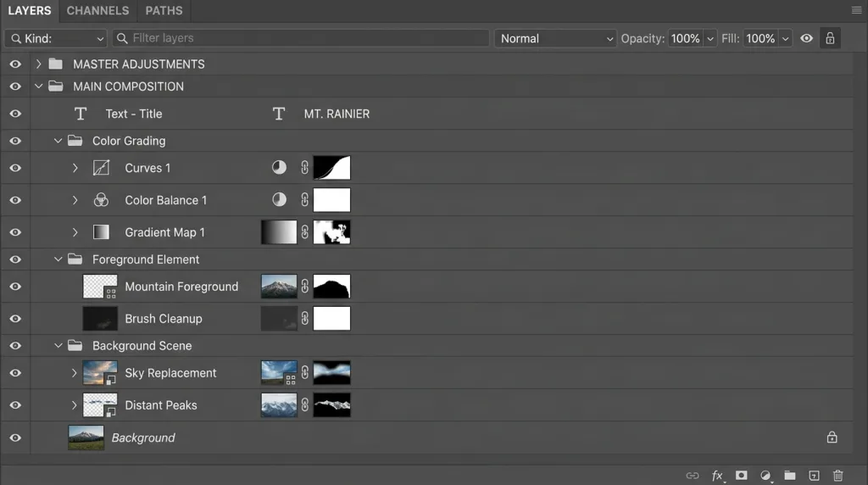Expand the Sky Replacement layer
868x485 pixels.
click(75, 372)
